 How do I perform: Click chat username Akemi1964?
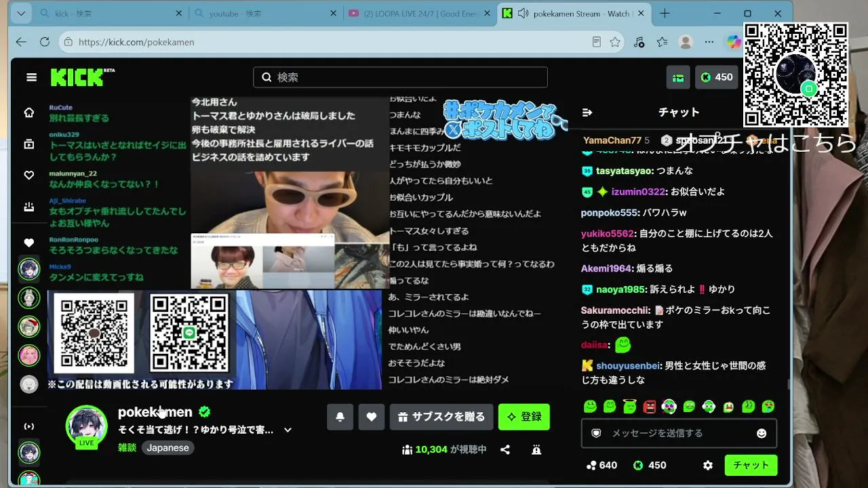coord(606,268)
